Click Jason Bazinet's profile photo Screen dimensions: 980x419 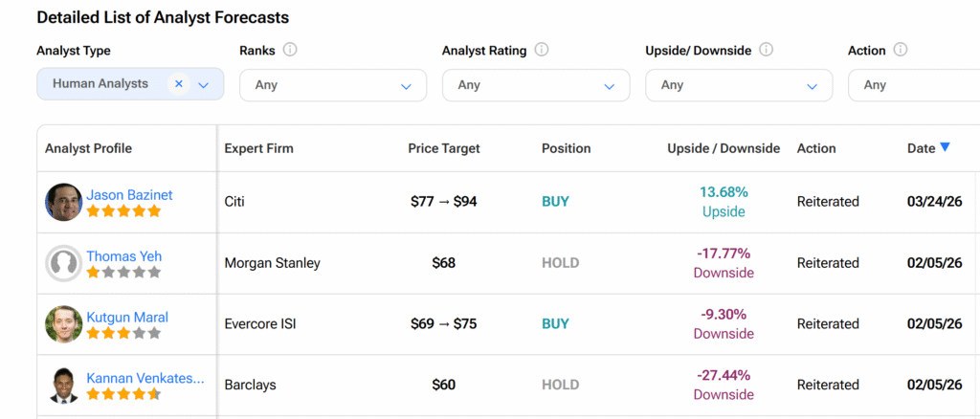click(63, 202)
